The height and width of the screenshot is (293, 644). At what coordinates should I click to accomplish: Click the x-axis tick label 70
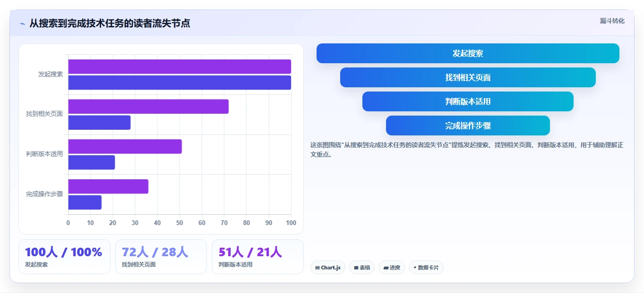(x=224, y=223)
